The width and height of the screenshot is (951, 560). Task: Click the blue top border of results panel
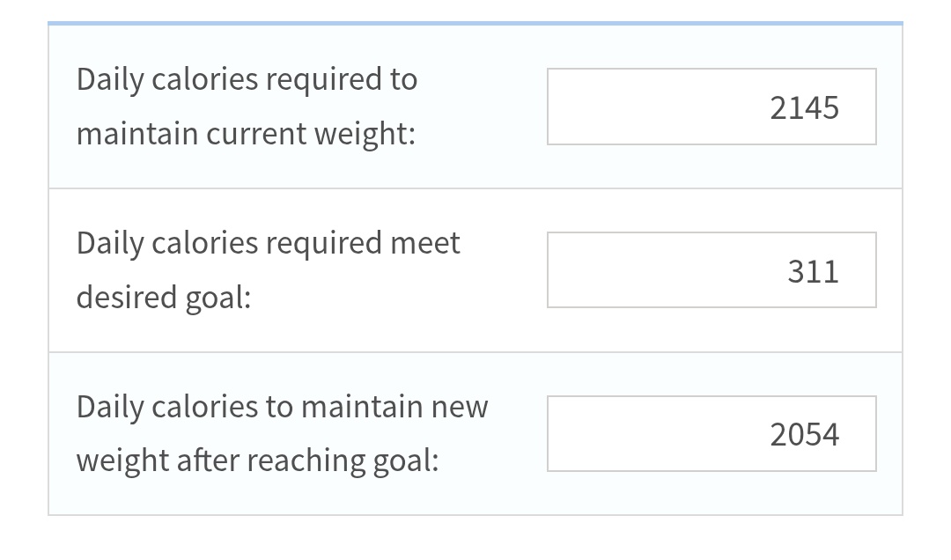tap(475, 23)
